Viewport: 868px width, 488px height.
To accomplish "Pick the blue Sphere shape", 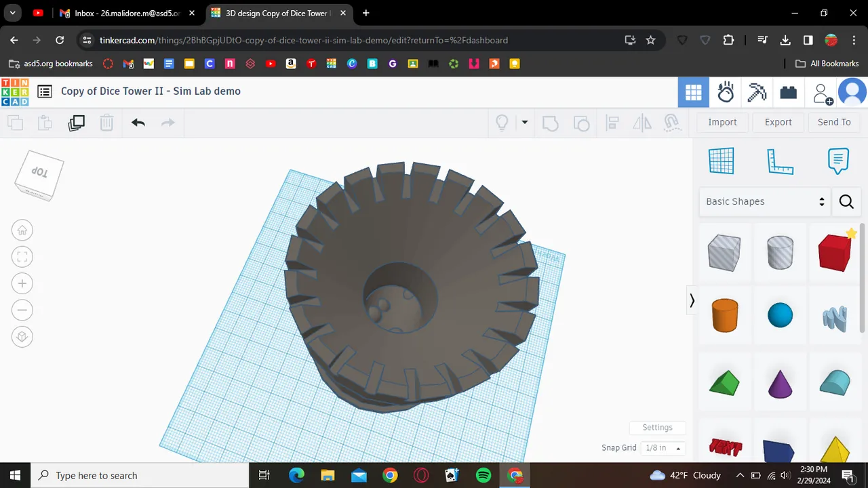I will pyautogui.click(x=780, y=315).
